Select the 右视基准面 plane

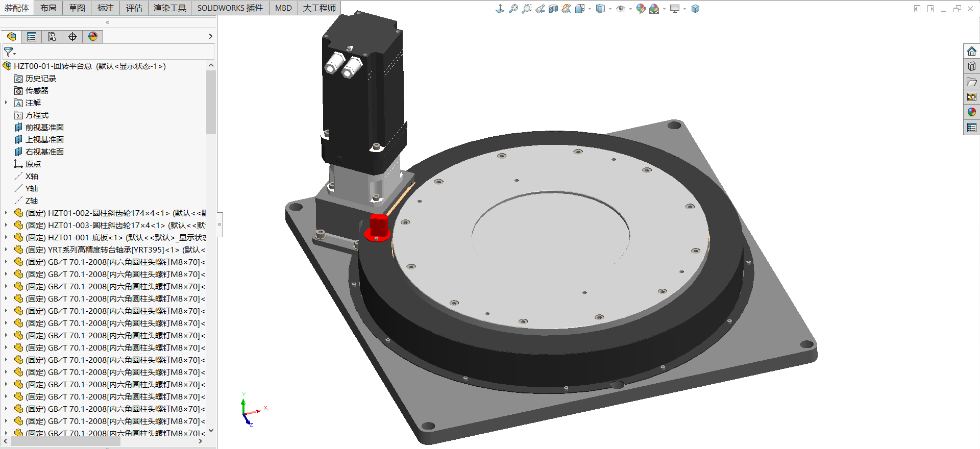39,152
